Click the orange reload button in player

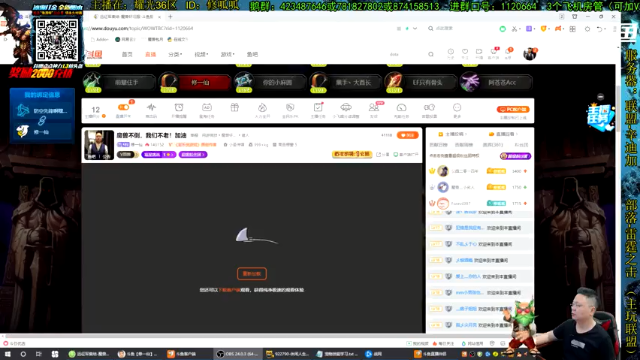point(252,273)
